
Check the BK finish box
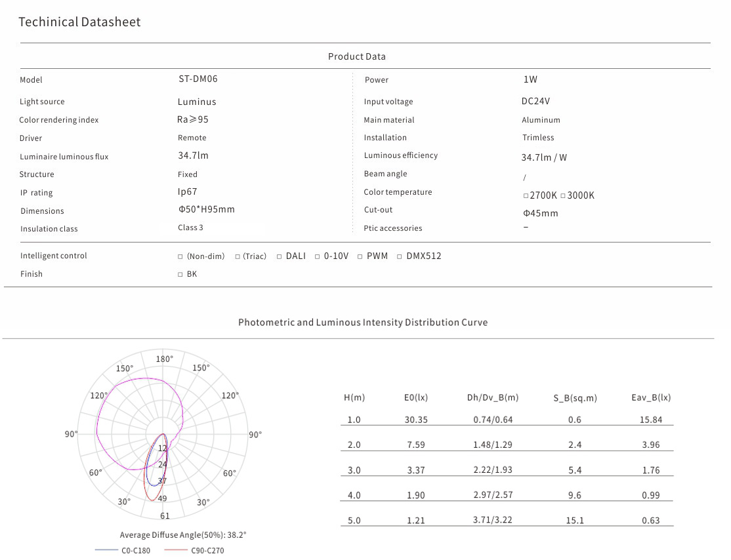[180, 275]
